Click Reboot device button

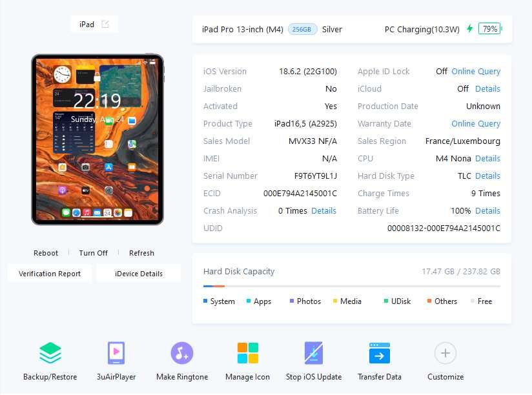pyautogui.click(x=46, y=253)
